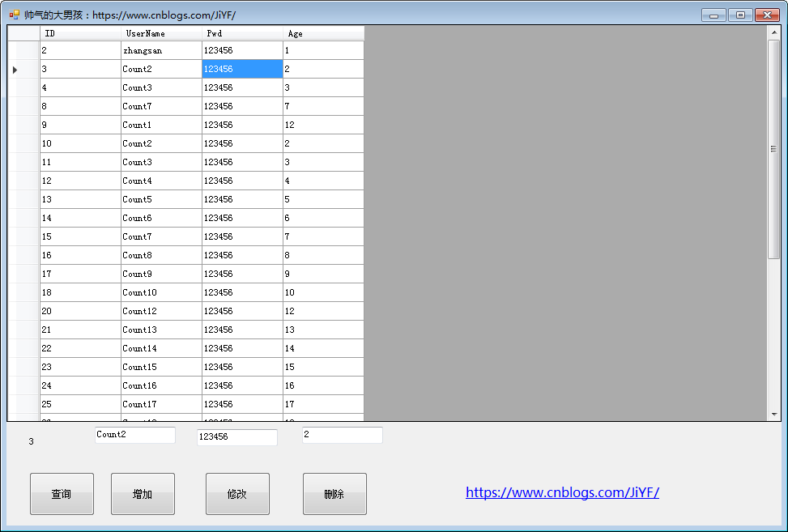Viewport: 788px width, 532px height.
Task: Maximize the window
Action: point(740,15)
